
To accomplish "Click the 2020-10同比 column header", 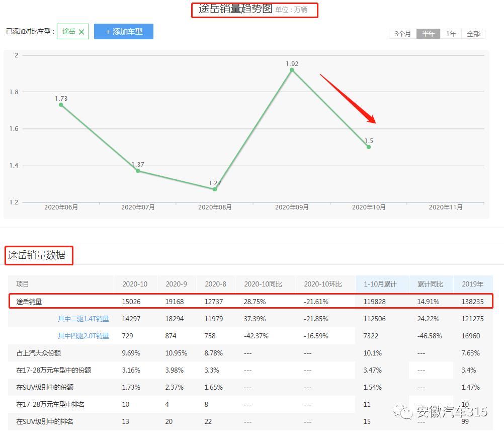I will pos(262,284).
